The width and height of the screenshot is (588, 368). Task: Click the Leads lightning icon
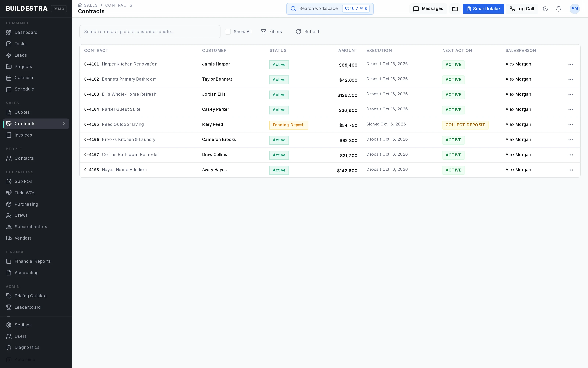point(9,55)
